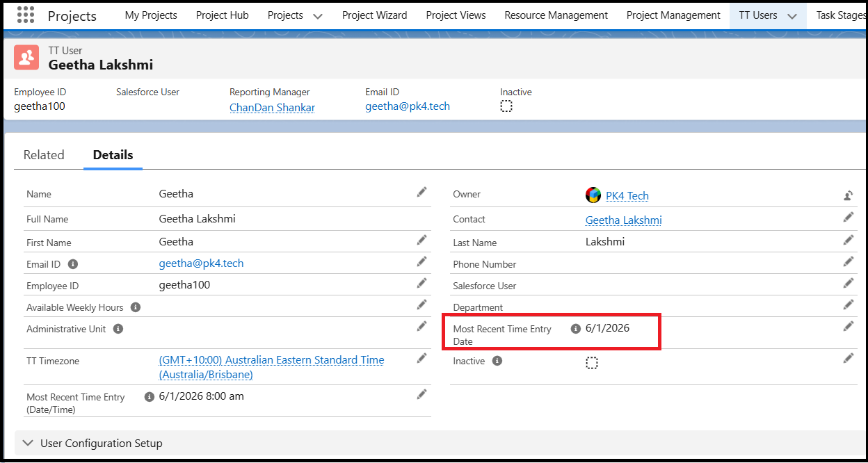Show Inactive field info icon
Screen dimensions: 868x463
click(497, 361)
